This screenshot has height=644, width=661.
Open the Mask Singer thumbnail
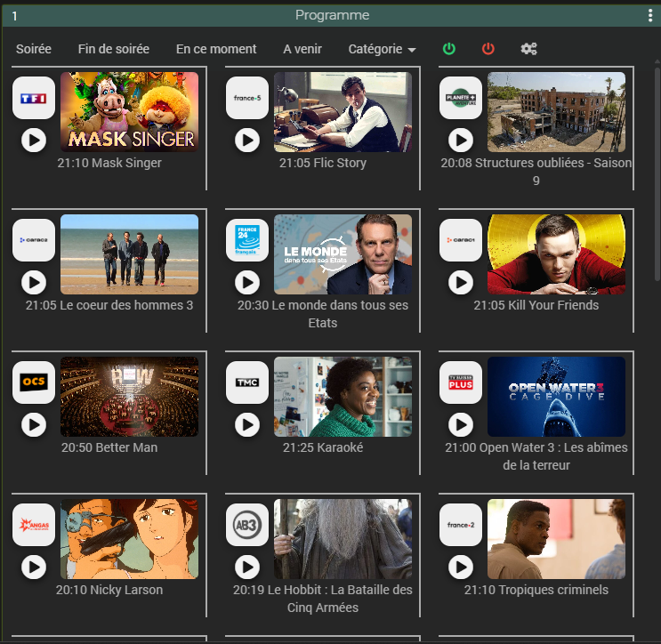[x=129, y=112]
